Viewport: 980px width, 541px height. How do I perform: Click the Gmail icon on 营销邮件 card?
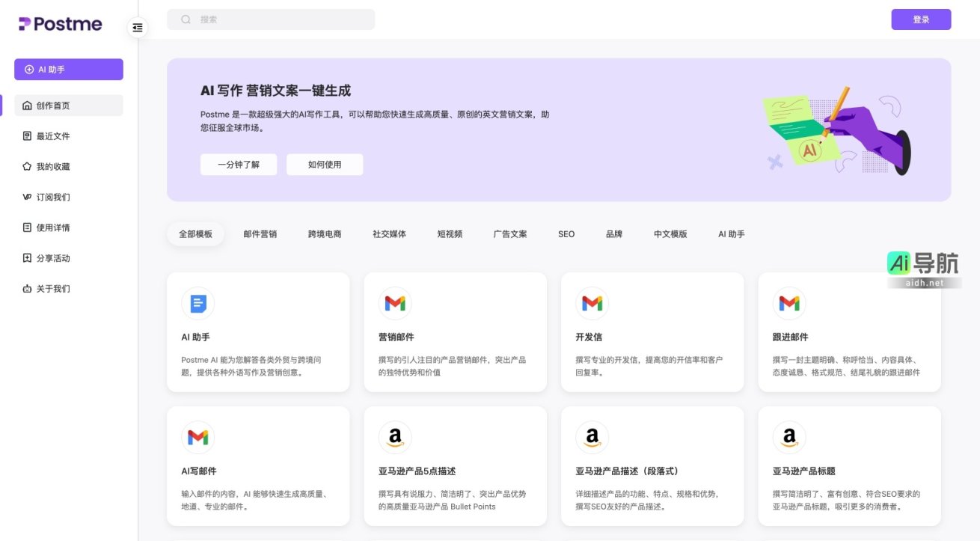(x=395, y=303)
